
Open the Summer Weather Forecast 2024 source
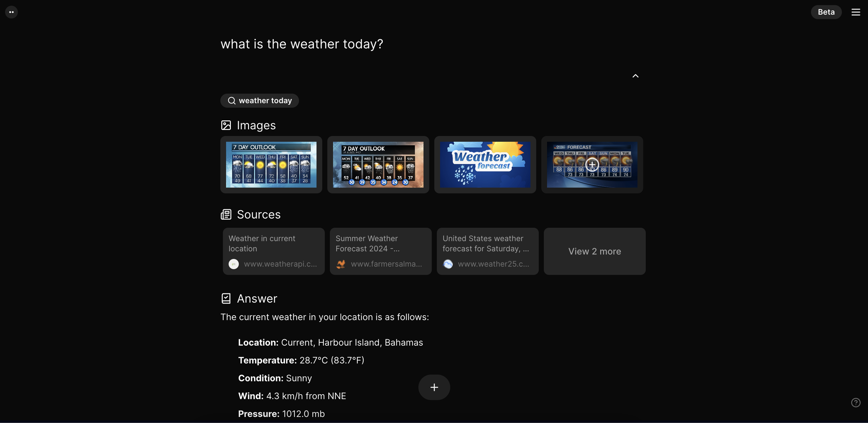[381, 251]
